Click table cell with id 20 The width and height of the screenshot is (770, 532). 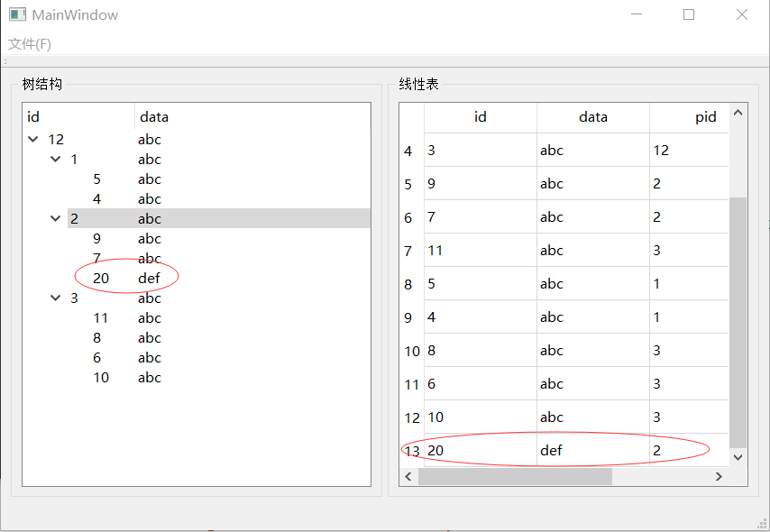[x=481, y=451]
